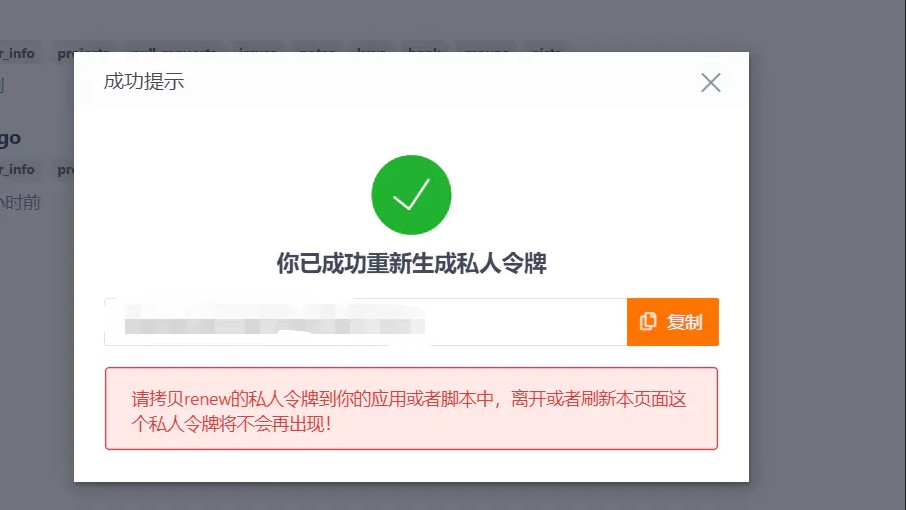The width and height of the screenshot is (906, 510).
Task: Click the gists tag above the dialog
Action: (546, 47)
